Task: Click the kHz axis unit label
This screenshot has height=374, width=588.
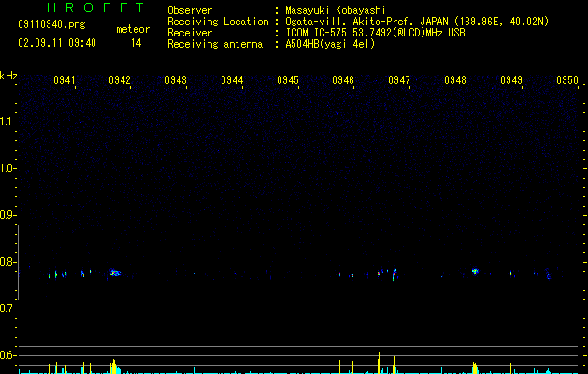Action: coord(8,76)
